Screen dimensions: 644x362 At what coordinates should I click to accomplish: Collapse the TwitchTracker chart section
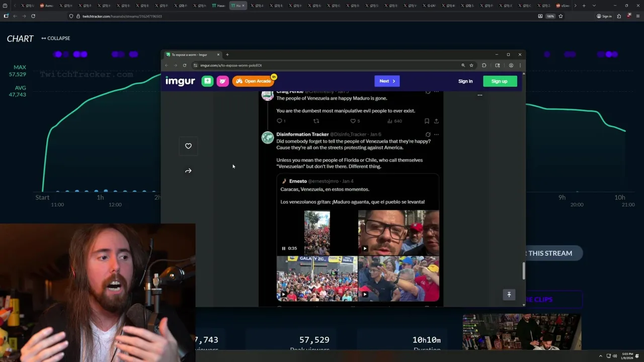(56, 38)
